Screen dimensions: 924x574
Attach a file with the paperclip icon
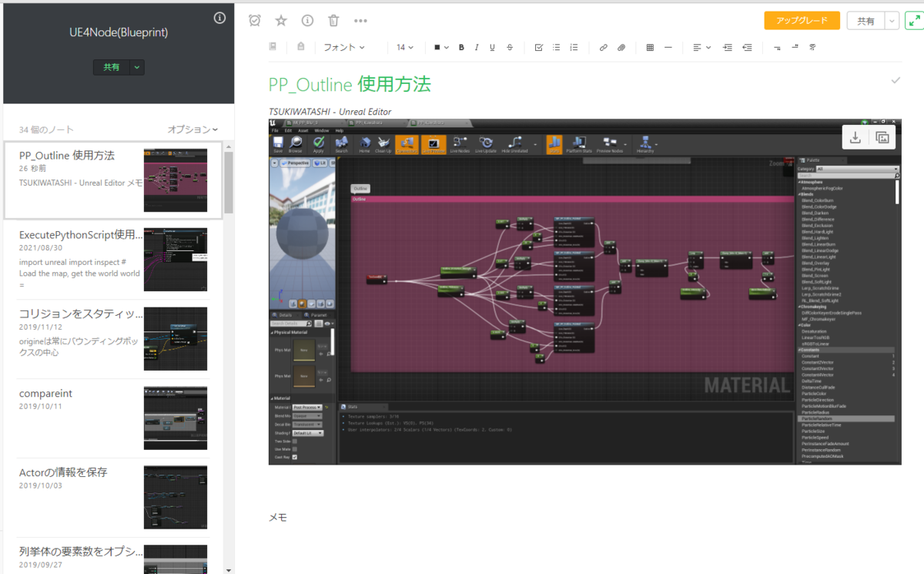[621, 48]
